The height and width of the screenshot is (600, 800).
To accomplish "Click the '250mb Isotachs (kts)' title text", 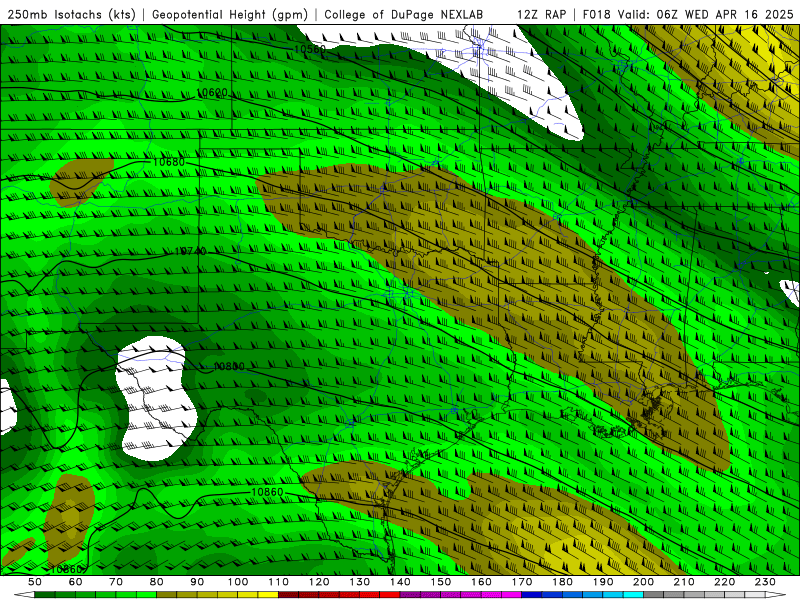I will (71, 14).
